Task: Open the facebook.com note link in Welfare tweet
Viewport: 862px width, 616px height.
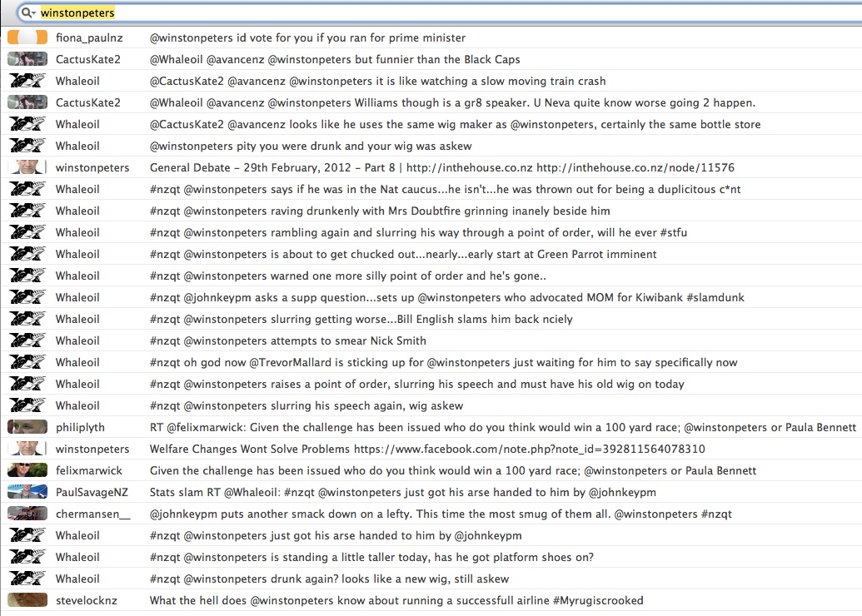Action: [529, 449]
